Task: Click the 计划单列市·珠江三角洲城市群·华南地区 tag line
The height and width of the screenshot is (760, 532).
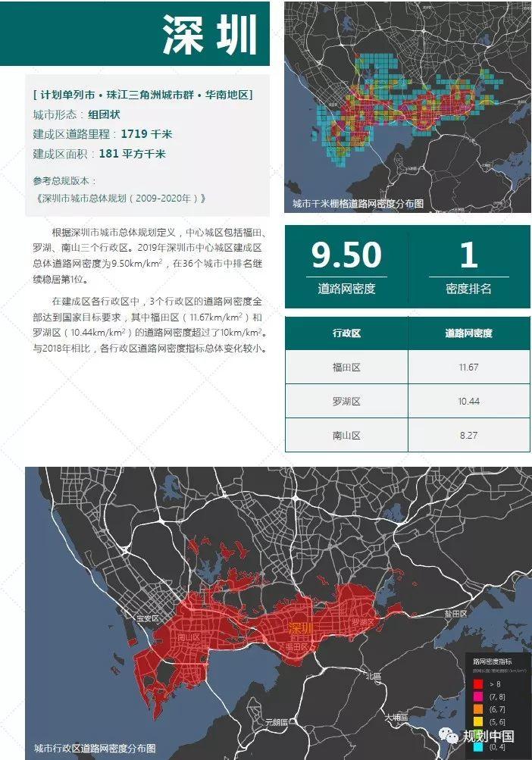Action: coord(143,95)
